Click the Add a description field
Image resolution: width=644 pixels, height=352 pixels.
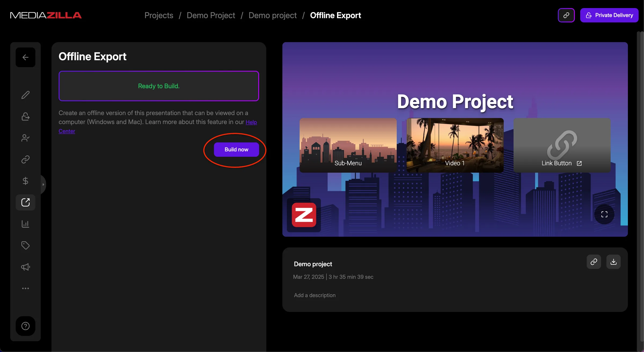[x=315, y=295]
